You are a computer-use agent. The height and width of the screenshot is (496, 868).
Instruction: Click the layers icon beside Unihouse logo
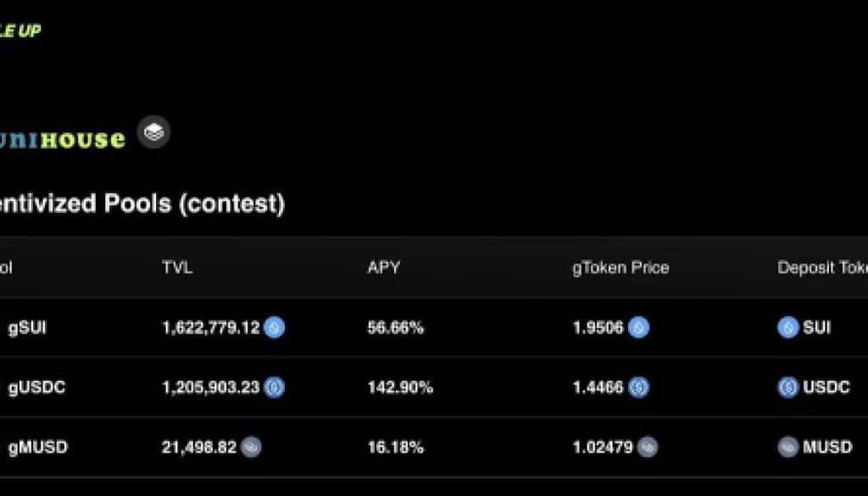153,132
